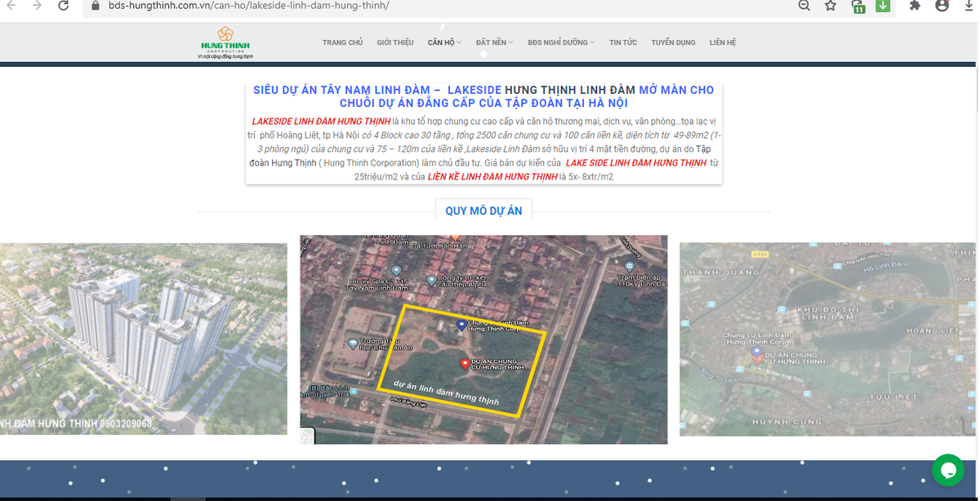Click the user profile avatar icon

tap(942, 6)
